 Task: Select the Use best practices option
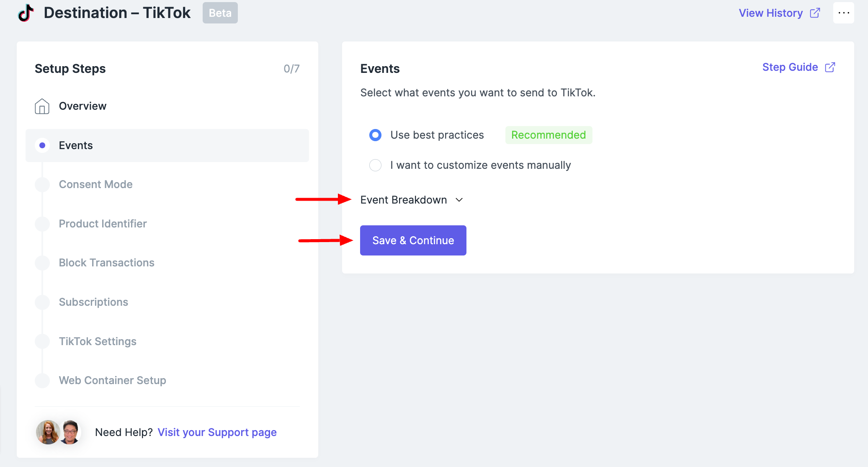point(376,135)
